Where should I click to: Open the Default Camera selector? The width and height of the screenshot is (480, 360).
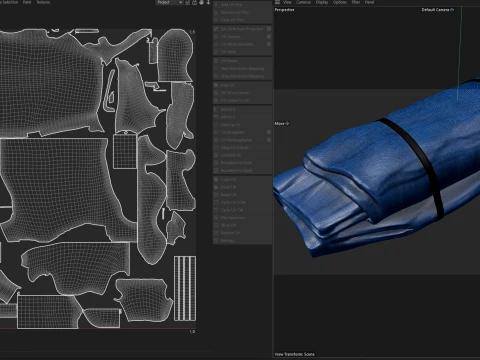click(x=438, y=10)
